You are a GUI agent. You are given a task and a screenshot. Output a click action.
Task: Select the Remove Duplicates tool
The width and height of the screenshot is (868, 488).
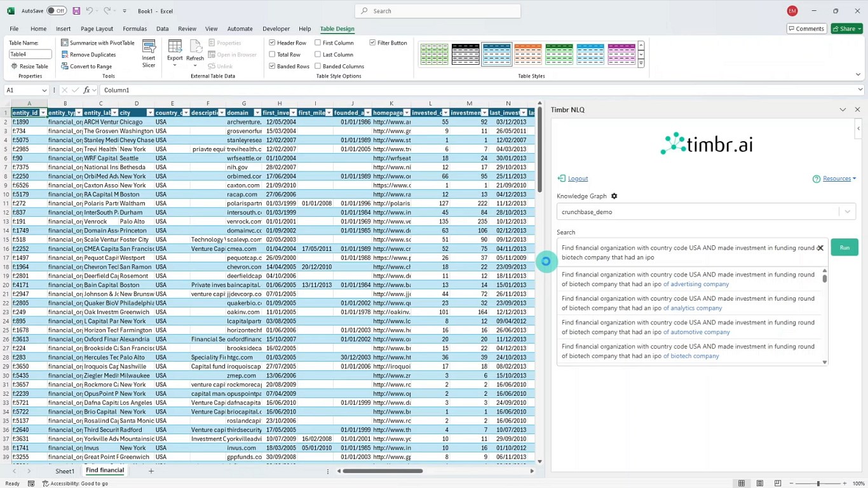(88, 55)
